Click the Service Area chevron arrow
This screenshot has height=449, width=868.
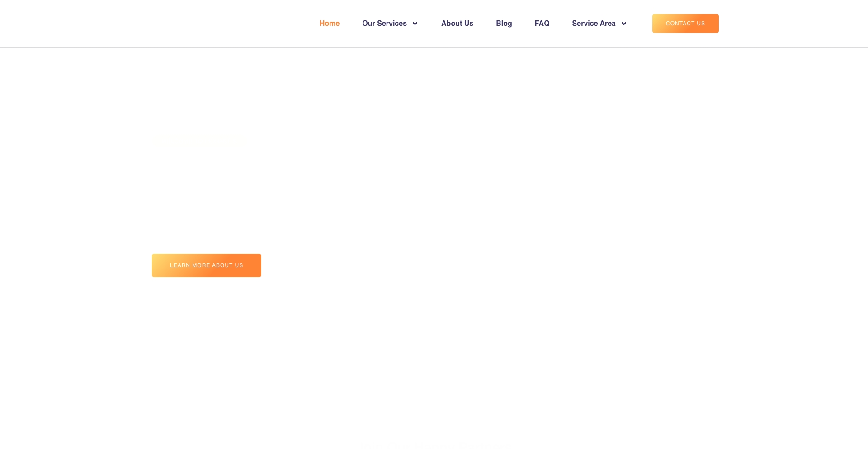coord(624,23)
